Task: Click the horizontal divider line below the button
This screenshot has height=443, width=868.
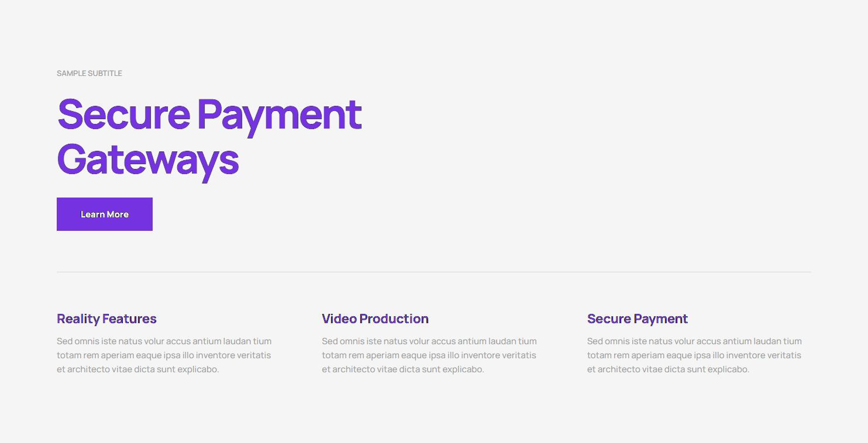Action: 433,272
